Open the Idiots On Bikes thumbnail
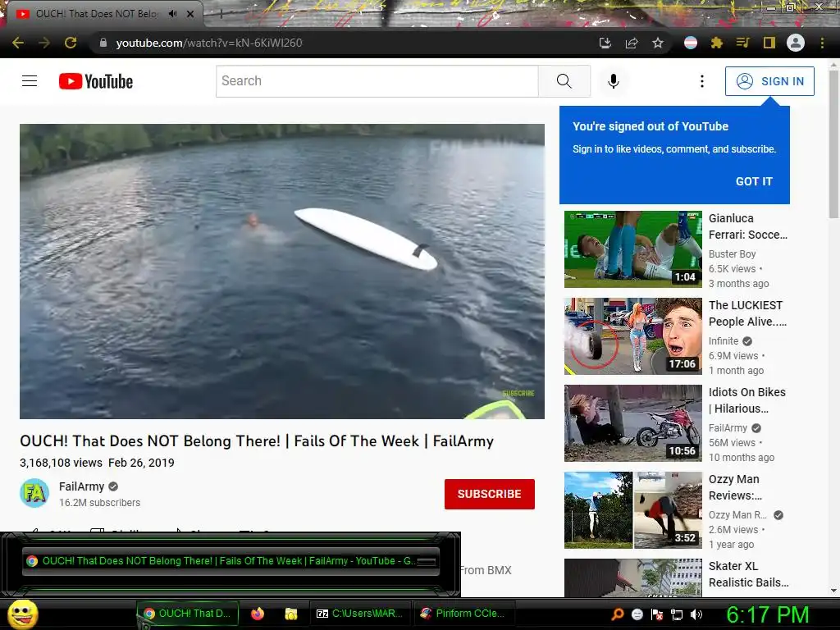 pyautogui.click(x=633, y=423)
